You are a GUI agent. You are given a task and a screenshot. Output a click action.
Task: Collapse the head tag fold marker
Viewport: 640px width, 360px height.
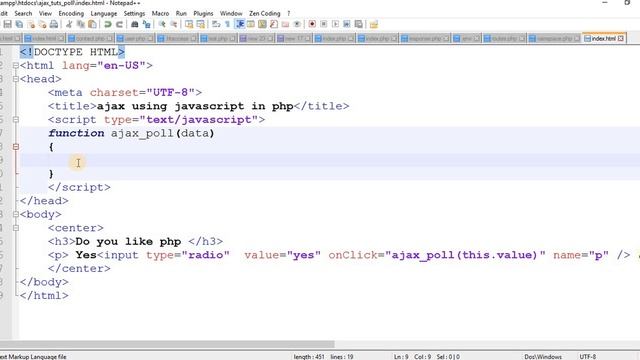16,79
